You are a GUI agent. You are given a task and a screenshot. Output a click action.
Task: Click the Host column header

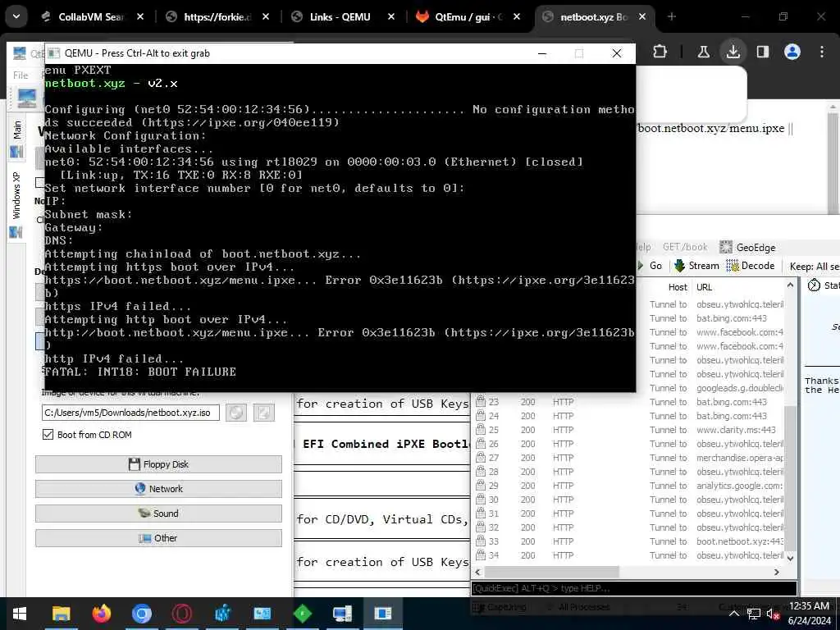(677, 287)
